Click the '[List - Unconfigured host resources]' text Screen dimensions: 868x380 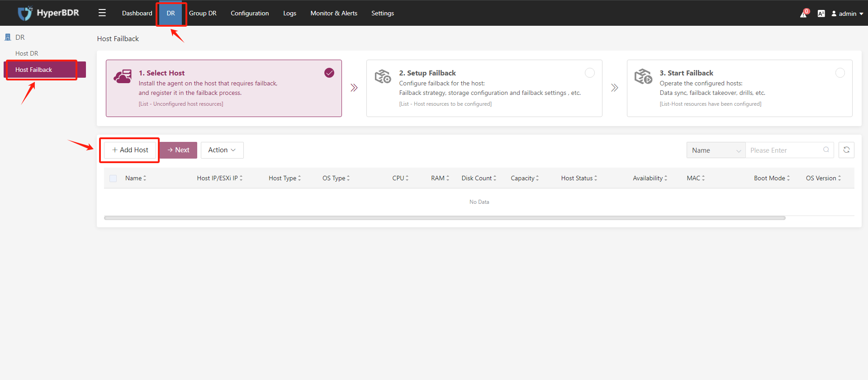181,104
